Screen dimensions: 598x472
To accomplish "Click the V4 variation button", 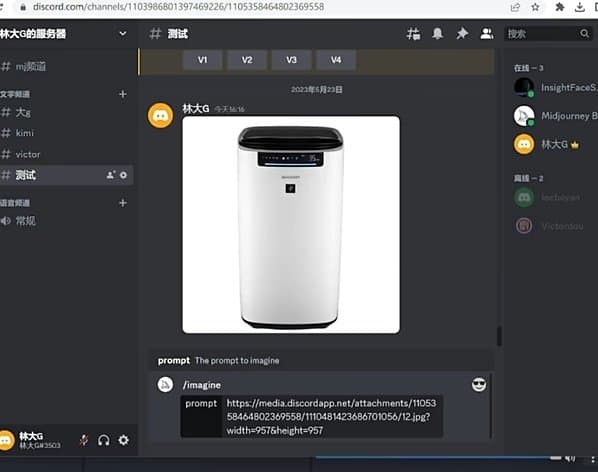I will pos(336,60).
